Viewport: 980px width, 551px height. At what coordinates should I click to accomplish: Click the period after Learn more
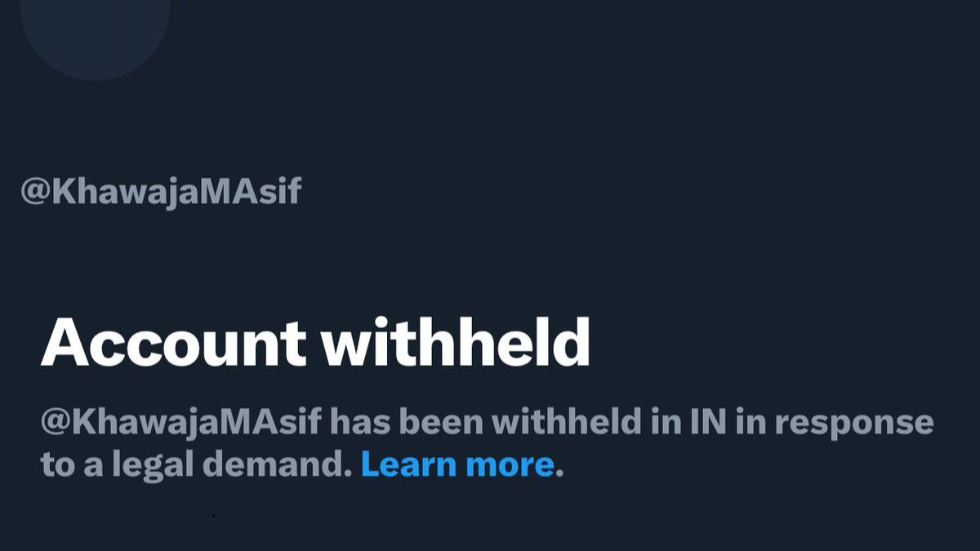[x=559, y=472]
